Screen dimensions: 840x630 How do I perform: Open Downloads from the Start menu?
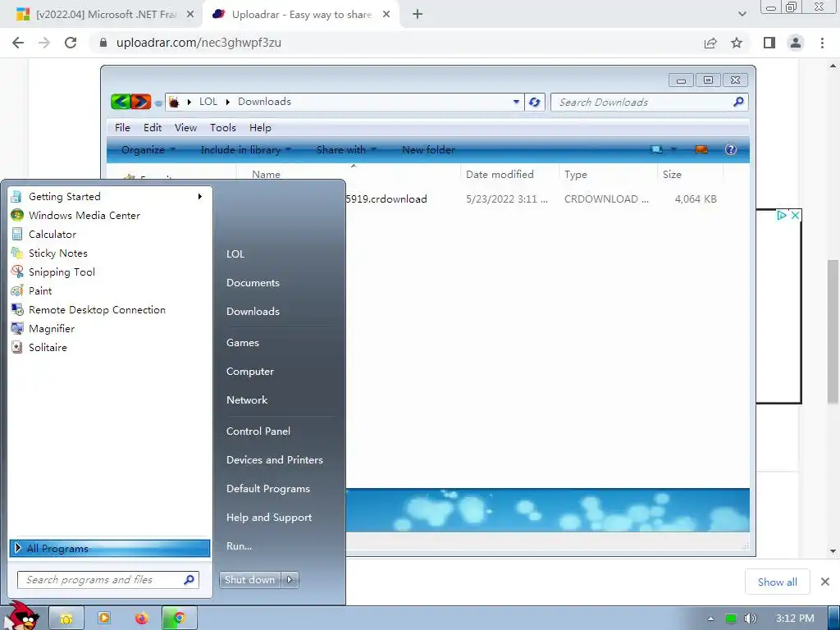point(253,311)
